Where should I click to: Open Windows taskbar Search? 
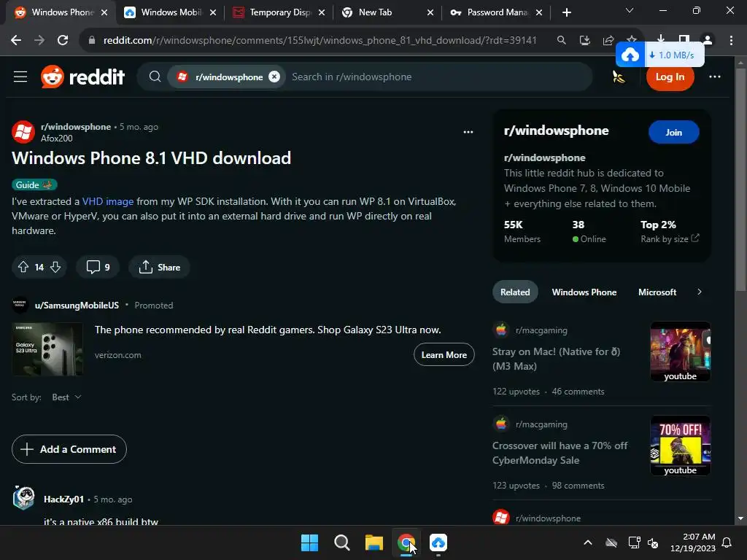click(x=341, y=542)
